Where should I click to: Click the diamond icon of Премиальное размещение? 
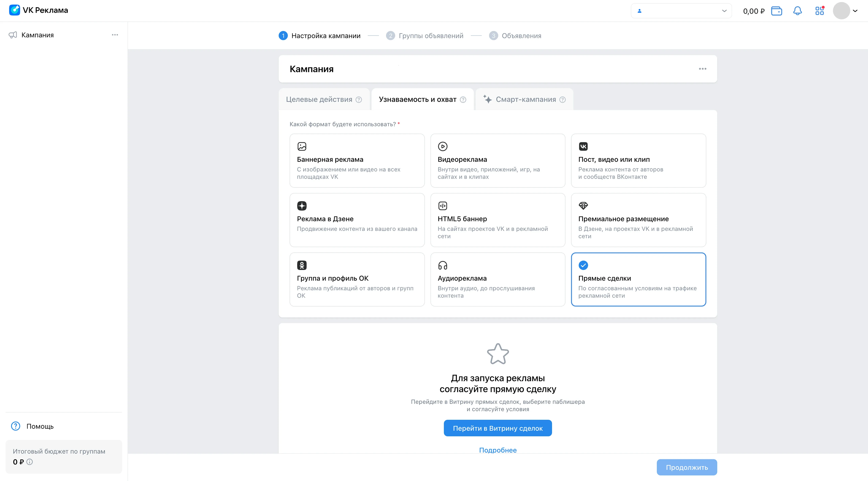(583, 206)
